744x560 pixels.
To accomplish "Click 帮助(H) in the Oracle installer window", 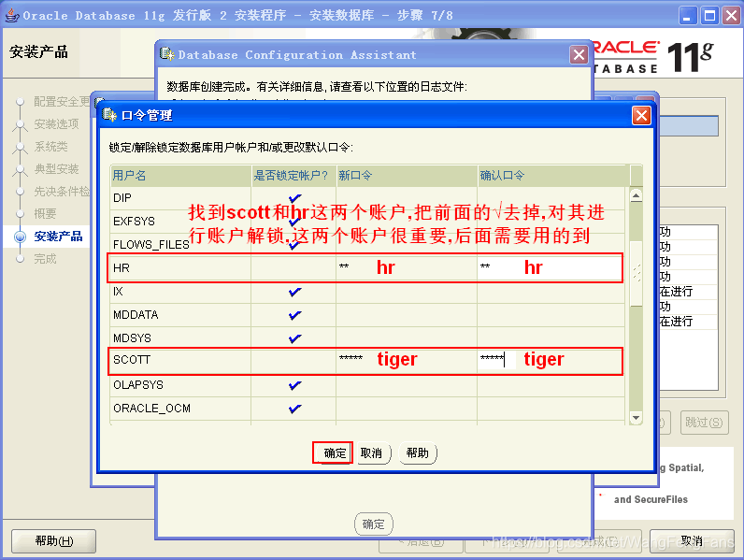I will (53, 541).
